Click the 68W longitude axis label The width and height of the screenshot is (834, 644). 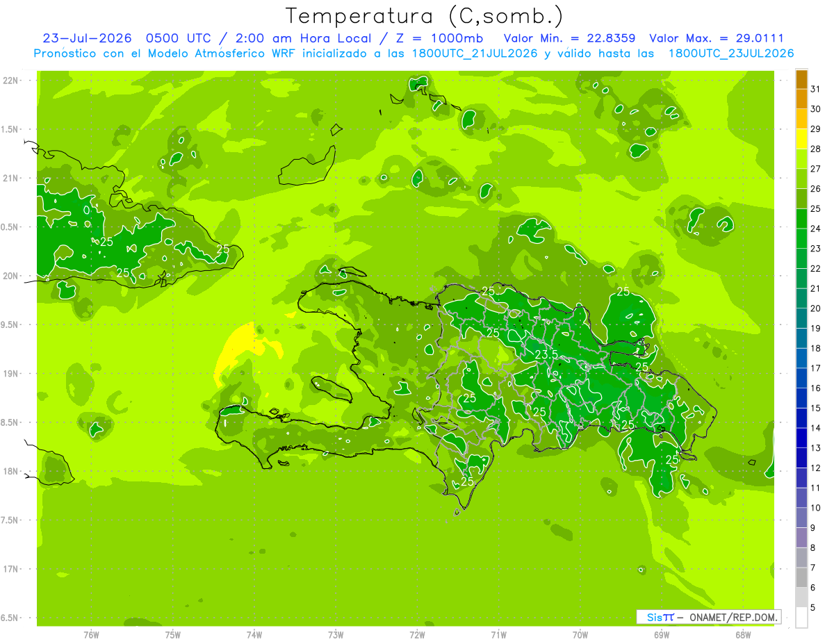(x=743, y=635)
